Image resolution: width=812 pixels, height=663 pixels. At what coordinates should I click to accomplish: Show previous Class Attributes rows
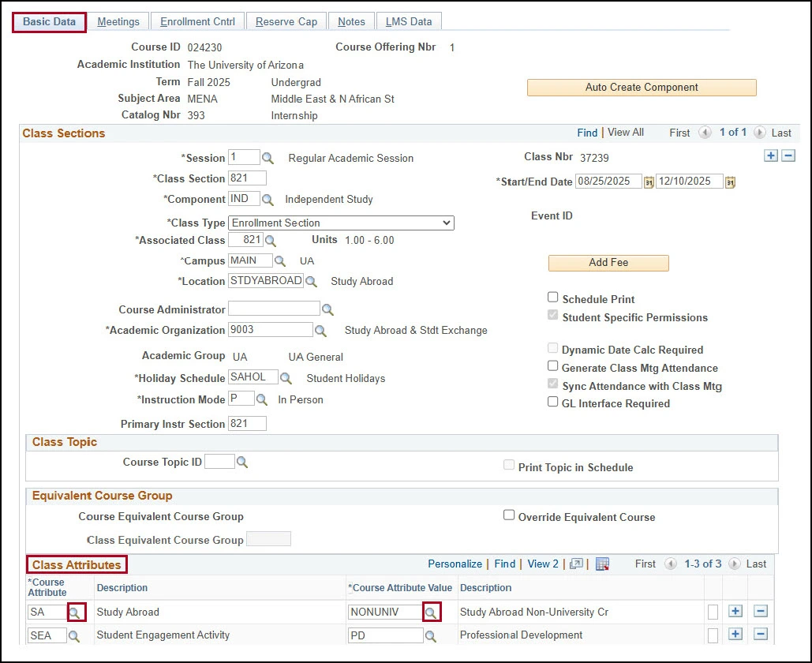tap(670, 564)
